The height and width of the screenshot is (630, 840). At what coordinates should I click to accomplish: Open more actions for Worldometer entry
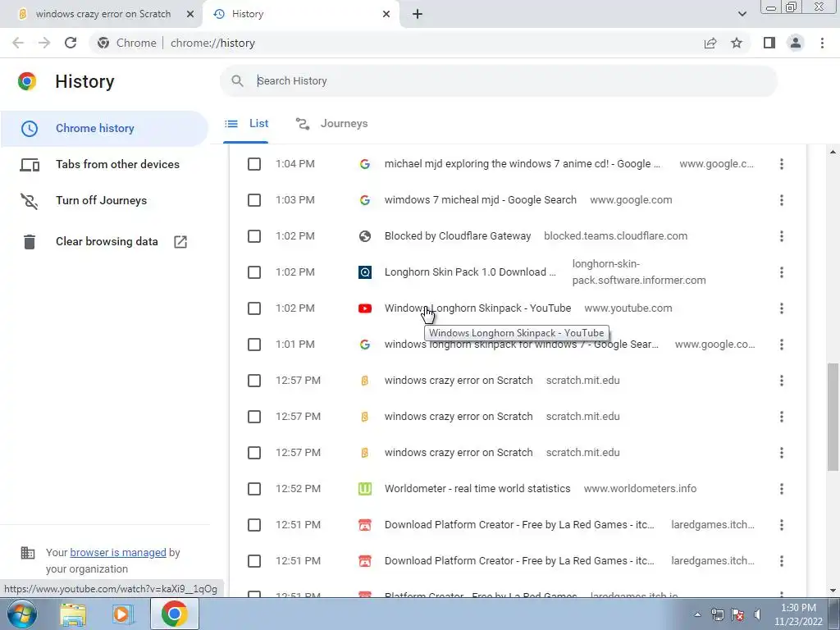[x=782, y=489]
